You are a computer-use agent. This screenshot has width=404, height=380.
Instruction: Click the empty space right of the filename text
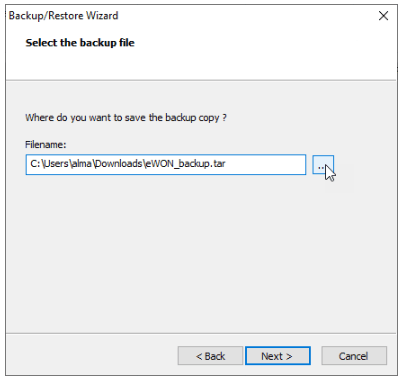click(x=265, y=164)
